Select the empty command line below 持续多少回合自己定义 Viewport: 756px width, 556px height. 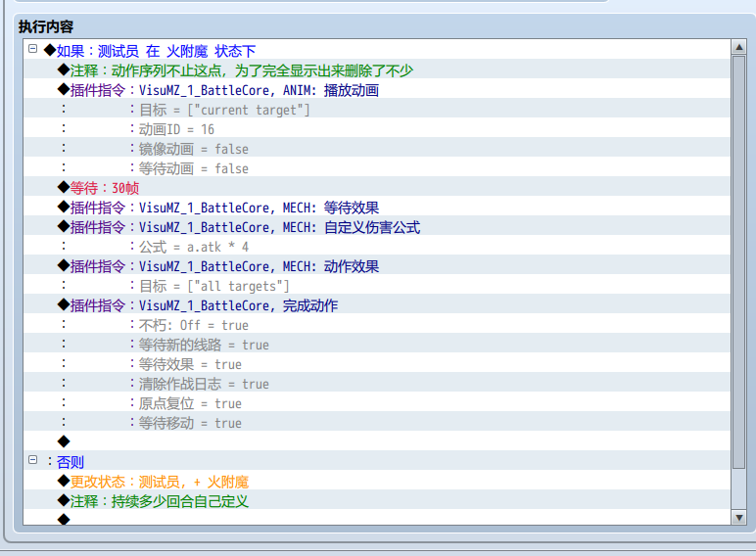click(x=377, y=519)
